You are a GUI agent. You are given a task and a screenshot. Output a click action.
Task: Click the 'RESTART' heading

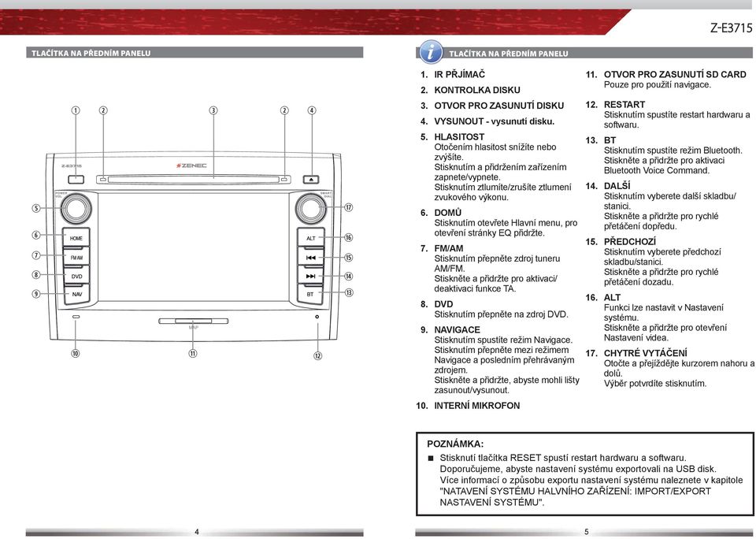pyautogui.click(x=624, y=105)
